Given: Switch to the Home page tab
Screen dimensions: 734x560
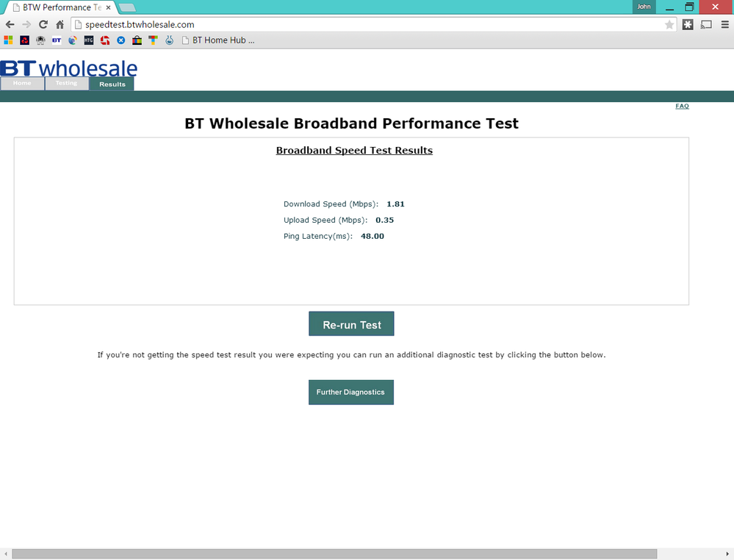Looking at the screenshot, I should [22, 83].
